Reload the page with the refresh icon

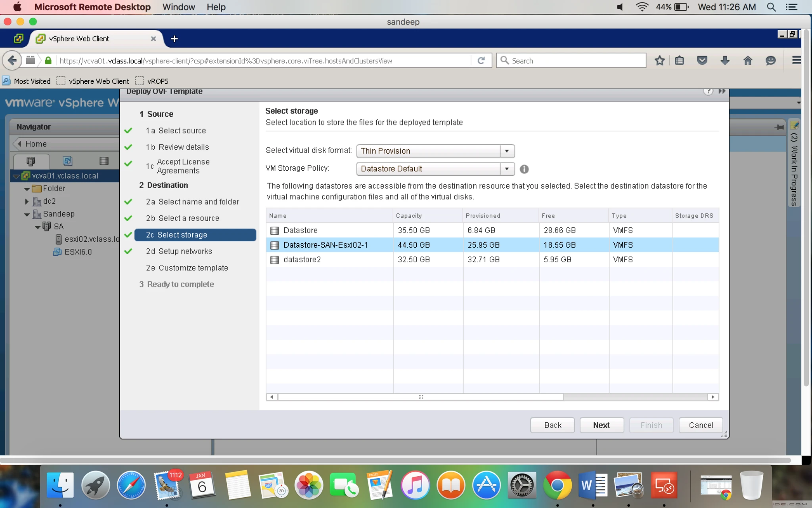click(481, 60)
